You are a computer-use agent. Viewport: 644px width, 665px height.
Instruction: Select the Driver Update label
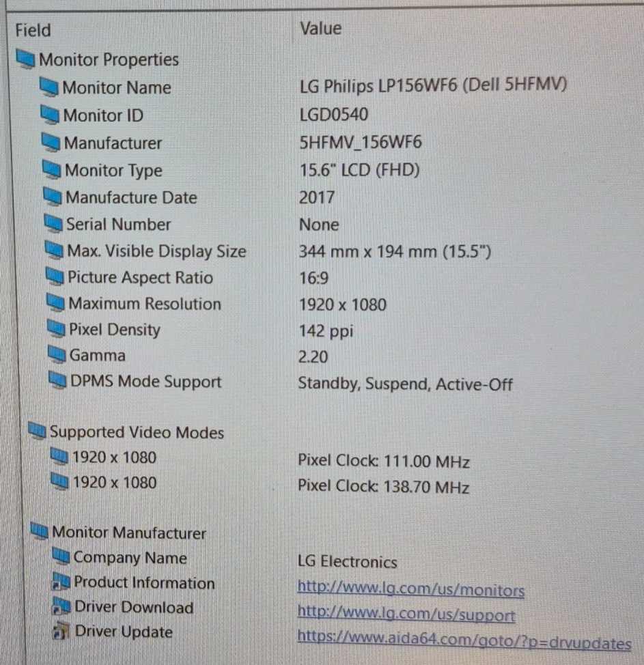[x=124, y=632]
